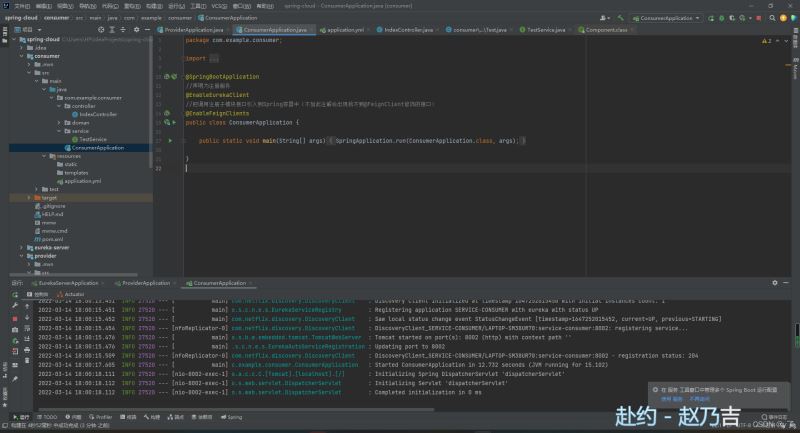Open Search Everywhere magnifier icon
Viewport: 800px width, 433px height.
[770, 17]
